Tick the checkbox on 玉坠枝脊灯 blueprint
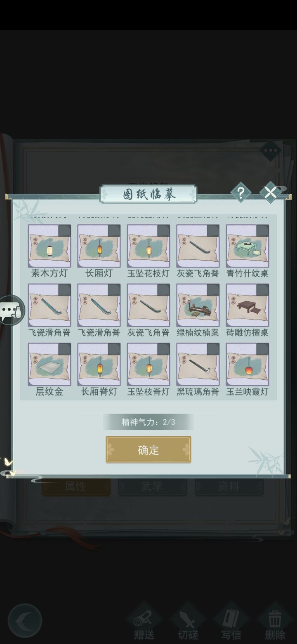The height and width of the screenshot is (644, 297). point(163,349)
